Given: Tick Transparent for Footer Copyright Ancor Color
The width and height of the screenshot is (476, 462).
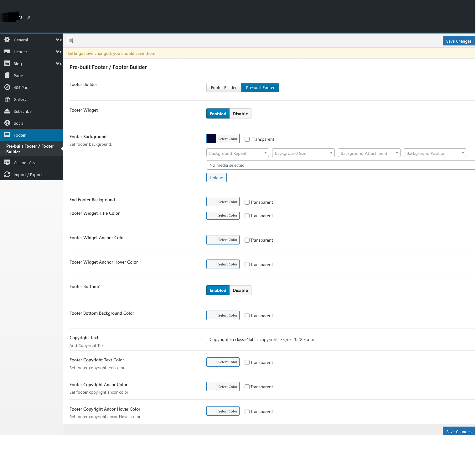Looking at the screenshot, I should 247,387.
